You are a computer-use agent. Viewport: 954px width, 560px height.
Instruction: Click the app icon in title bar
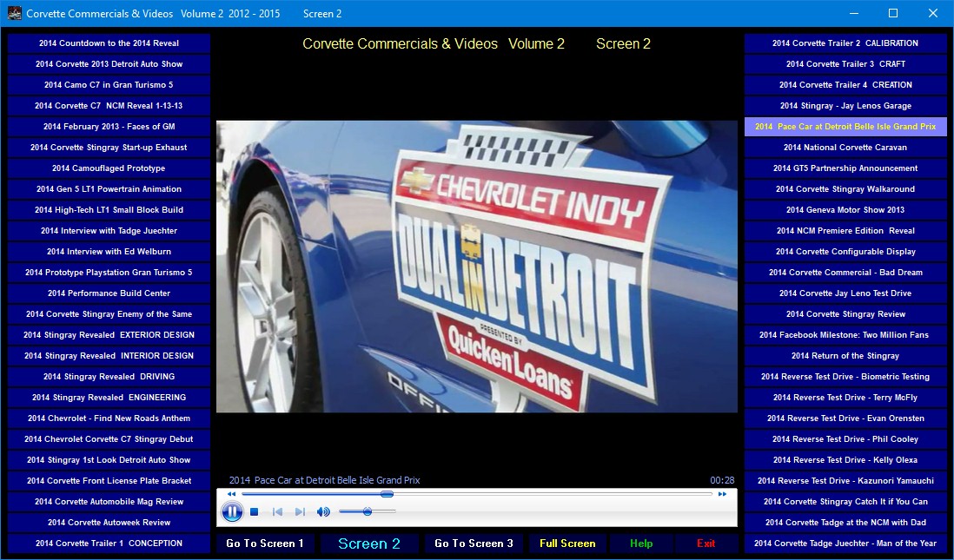point(14,13)
